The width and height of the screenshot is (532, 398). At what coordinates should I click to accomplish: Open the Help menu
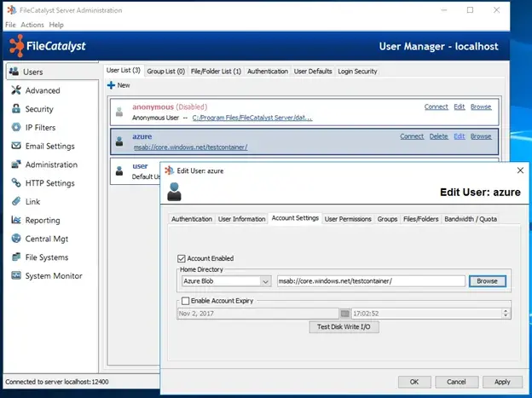click(x=56, y=25)
